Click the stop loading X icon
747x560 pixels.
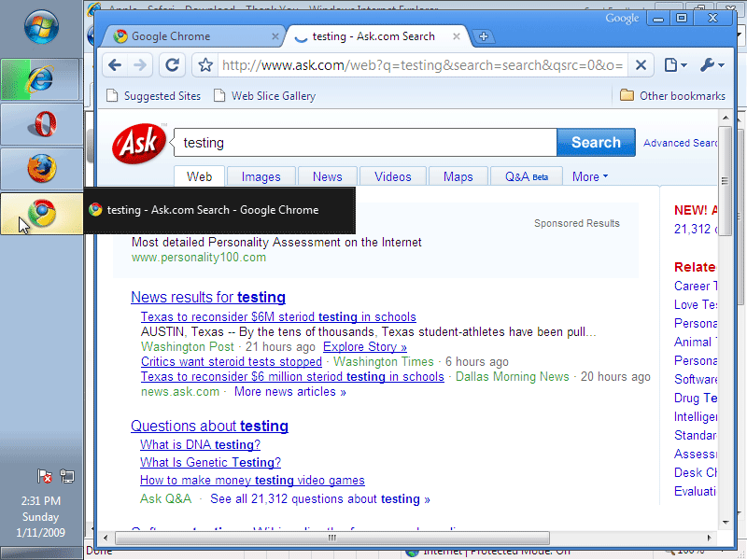(640, 65)
